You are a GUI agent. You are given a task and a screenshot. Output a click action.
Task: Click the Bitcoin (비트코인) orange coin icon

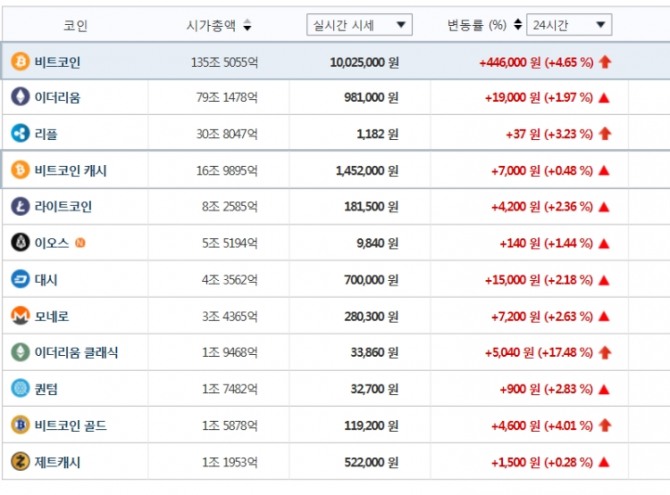[20, 62]
